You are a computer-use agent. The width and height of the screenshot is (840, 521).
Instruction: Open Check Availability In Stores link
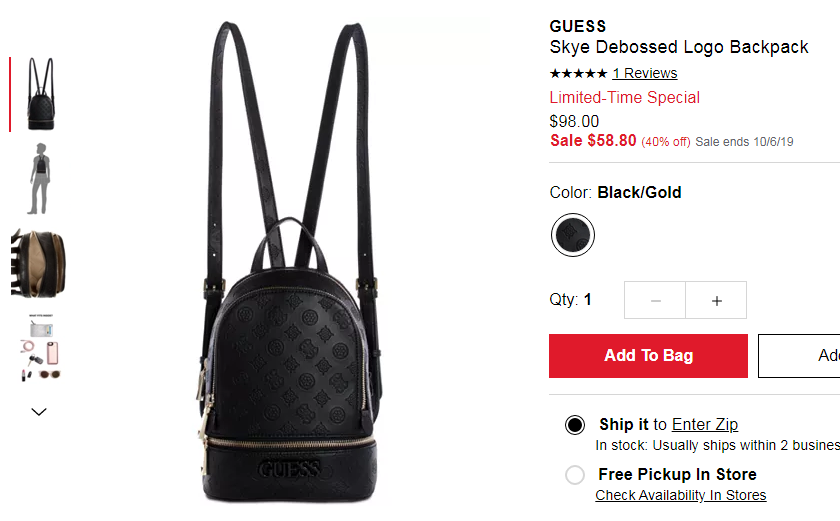click(x=681, y=495)
